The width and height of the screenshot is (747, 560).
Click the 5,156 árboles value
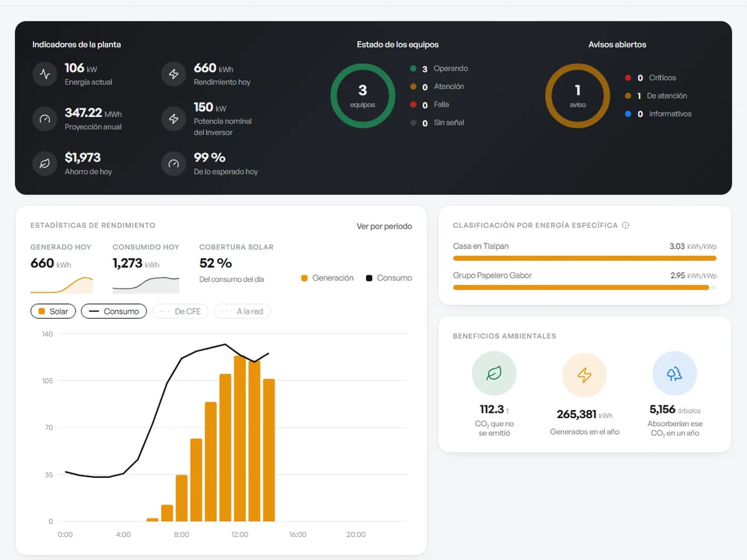(674, 410)
